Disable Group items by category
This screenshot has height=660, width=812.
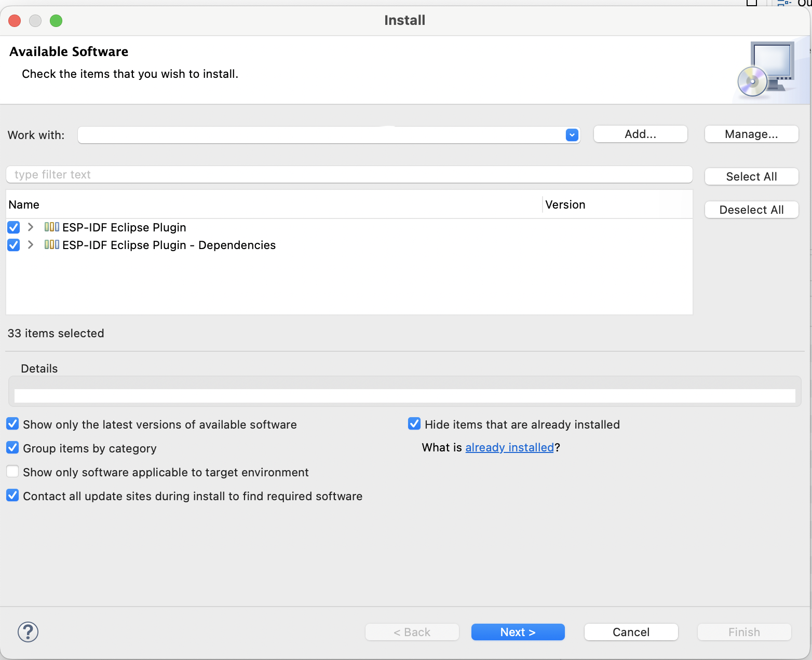click(13, 448)
